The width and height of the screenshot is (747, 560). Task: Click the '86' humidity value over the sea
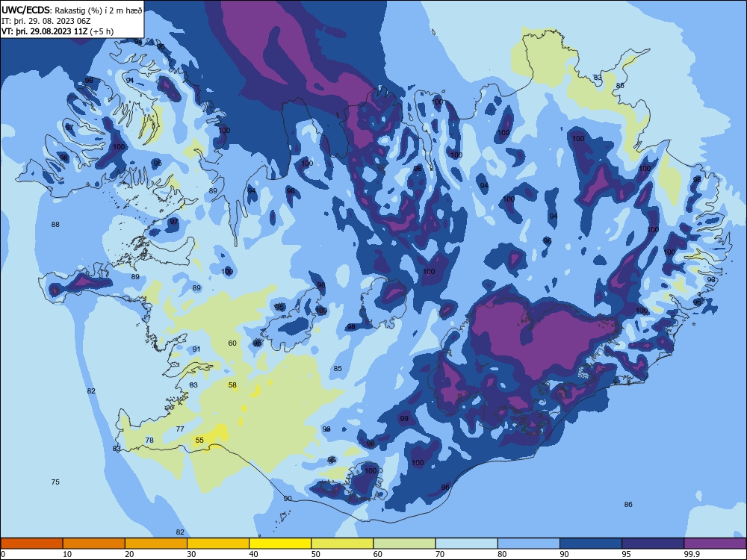tap(628, 504)
